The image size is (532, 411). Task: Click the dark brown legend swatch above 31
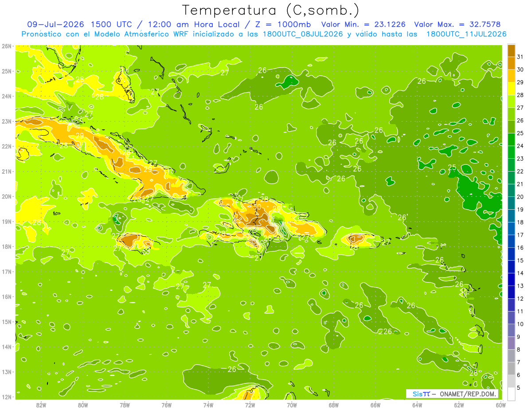click(511, 51)
